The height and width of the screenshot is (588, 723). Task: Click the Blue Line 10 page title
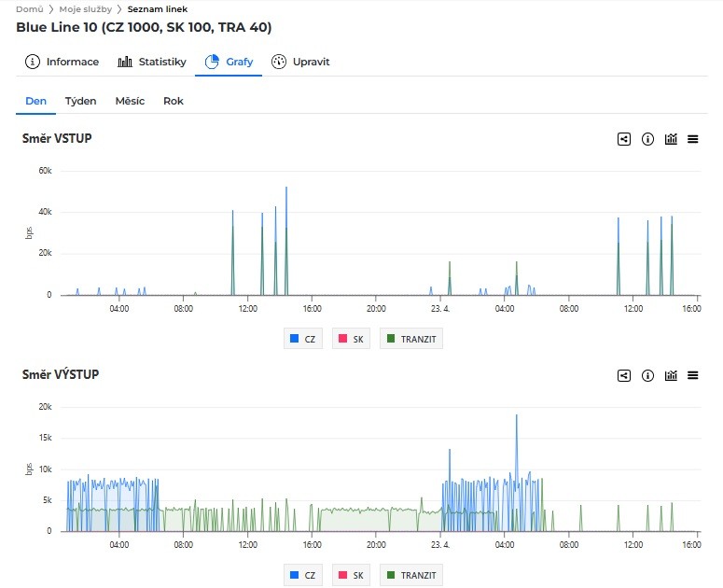[x=144, y=27]
